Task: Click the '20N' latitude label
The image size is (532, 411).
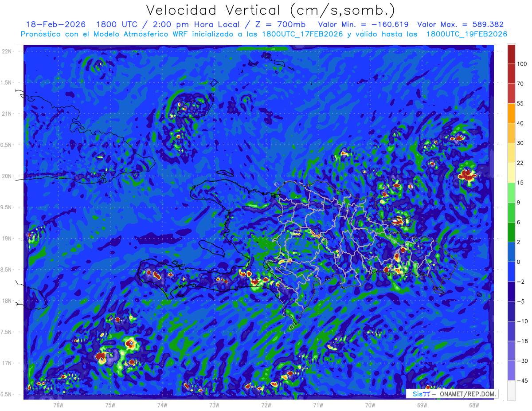Action: (x=7, y=176)
